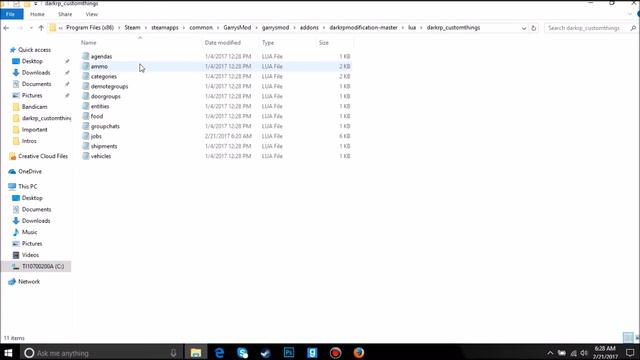The image size is (640, 360).
Task: Select the ammo file icon
Action: pos(85,66)
